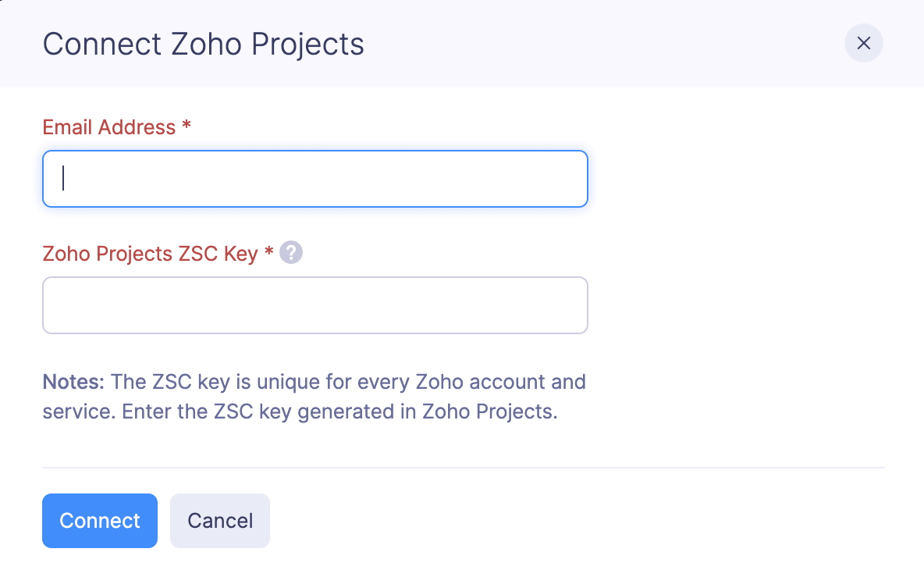Close the Connect Zoho Projects dialog
This screenshot has width=924, height=570.
pyautogui.click(x=863, y=43)
